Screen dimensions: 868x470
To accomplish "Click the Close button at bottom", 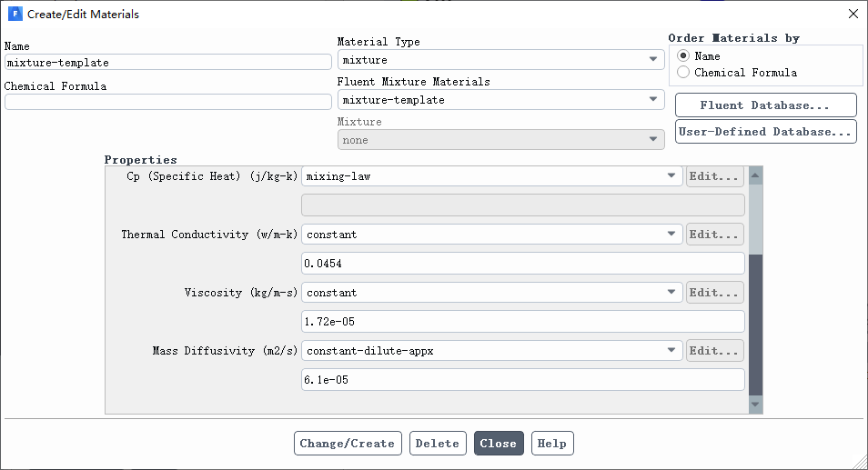I will 499,444.
